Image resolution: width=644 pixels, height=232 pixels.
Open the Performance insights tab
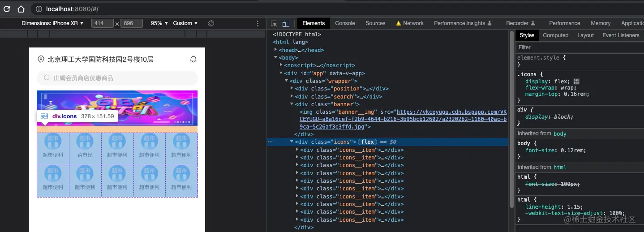(463, 23)
